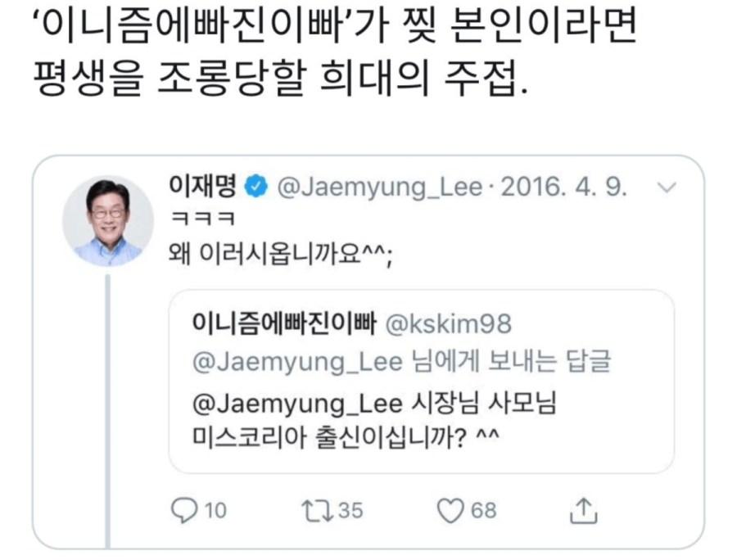The image size is (737, 560).
Task: Click the ㅋㅋㅋ line of the tweet
Action: (x=201, y=219)
